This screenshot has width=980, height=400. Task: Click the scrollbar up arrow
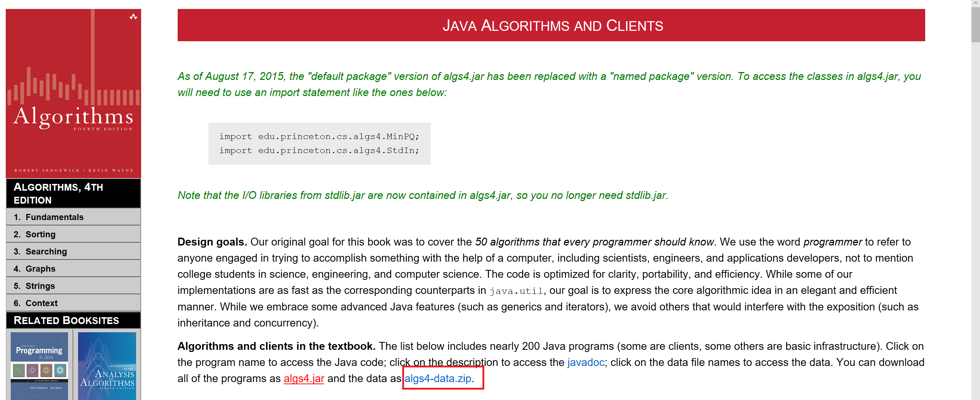pyautogui.click(x=975, y=3)
